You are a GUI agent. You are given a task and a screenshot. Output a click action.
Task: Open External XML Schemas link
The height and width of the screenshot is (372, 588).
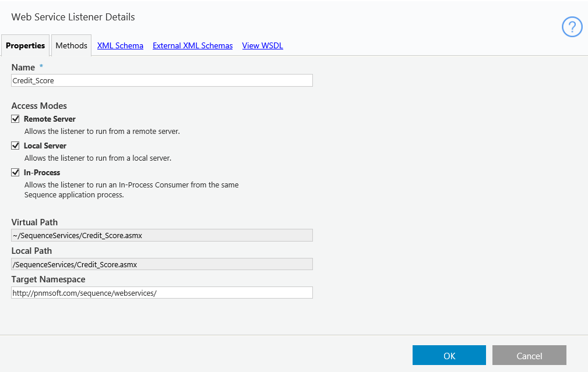[x=192, y=45]
